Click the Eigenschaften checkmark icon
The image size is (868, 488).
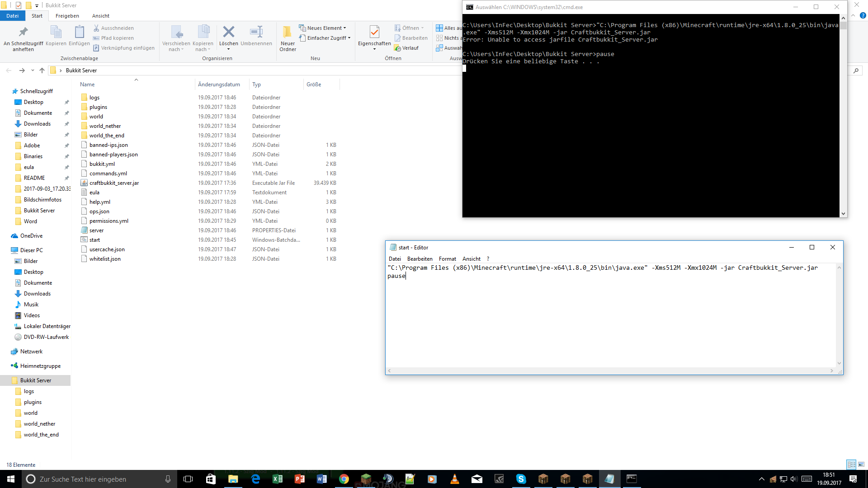374,32
